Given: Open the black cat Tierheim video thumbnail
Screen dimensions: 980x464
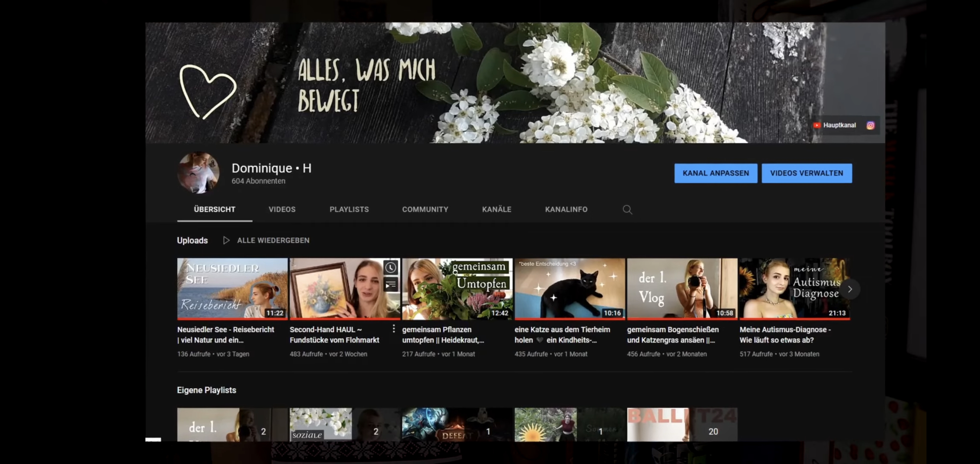Looking at the screenshot, I should click(569, 288).
